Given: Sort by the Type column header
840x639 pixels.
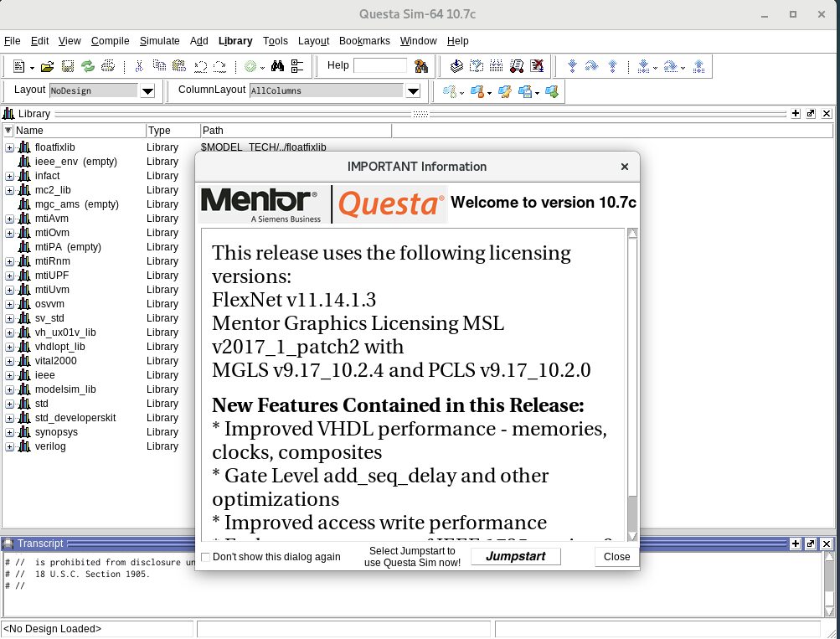Looking at the screenshot, I should (173, 130).
